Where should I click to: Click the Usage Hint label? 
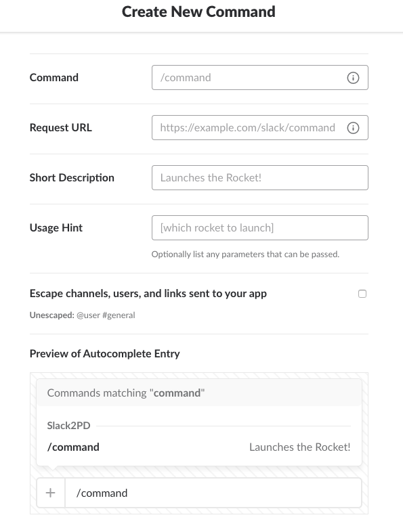point(56,227)
